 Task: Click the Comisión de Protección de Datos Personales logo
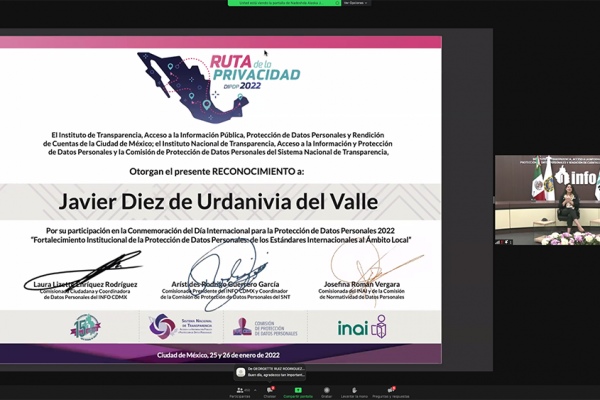264,328
